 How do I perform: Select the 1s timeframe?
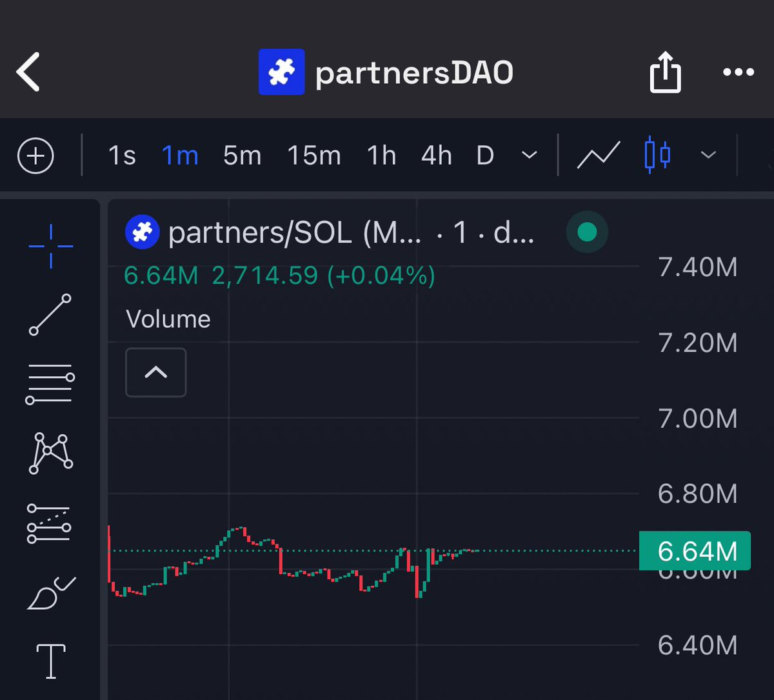coord(122,156)
